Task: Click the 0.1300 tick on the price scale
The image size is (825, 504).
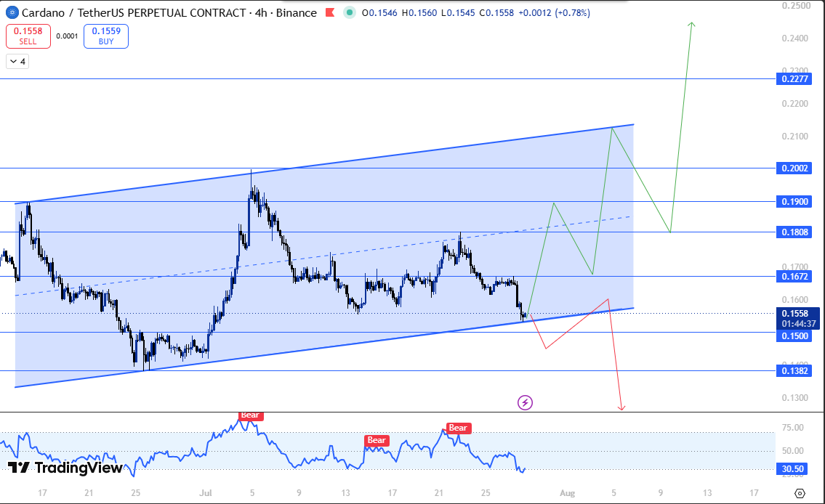Action: (x=795, y=398)
